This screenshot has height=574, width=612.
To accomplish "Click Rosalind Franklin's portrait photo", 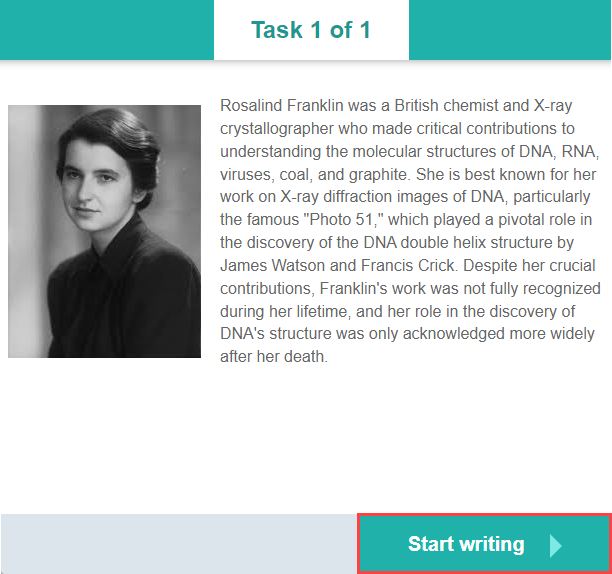I will pos(104,231).
